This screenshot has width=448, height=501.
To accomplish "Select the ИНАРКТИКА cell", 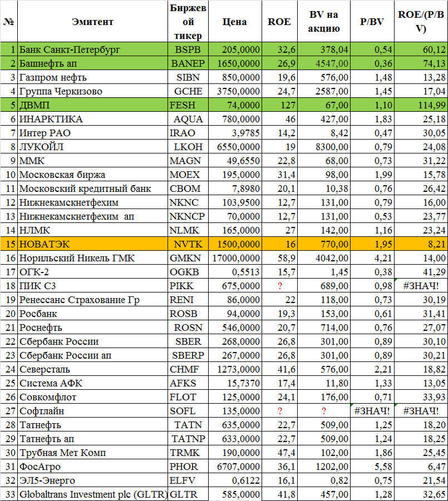I will (x=92, y=119).
